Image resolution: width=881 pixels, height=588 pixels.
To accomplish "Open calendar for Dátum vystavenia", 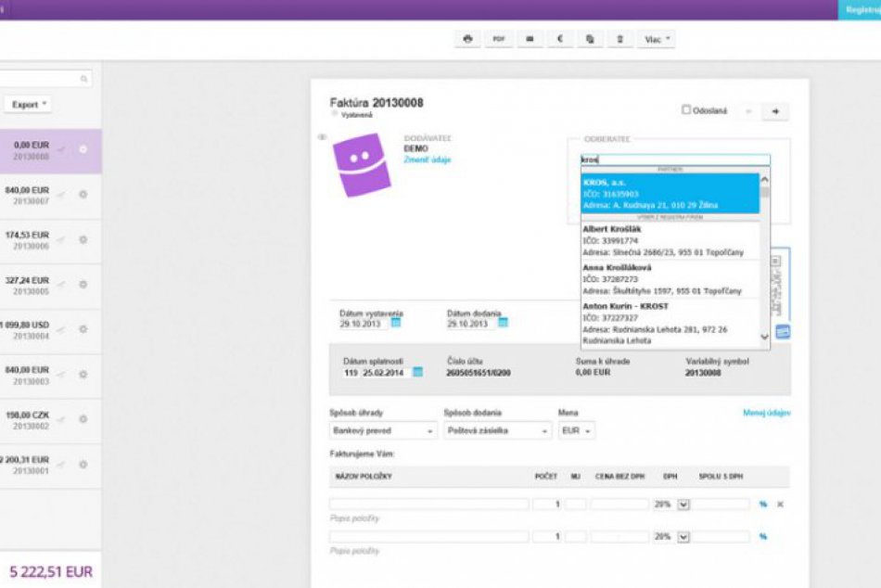I will point(396,324).
